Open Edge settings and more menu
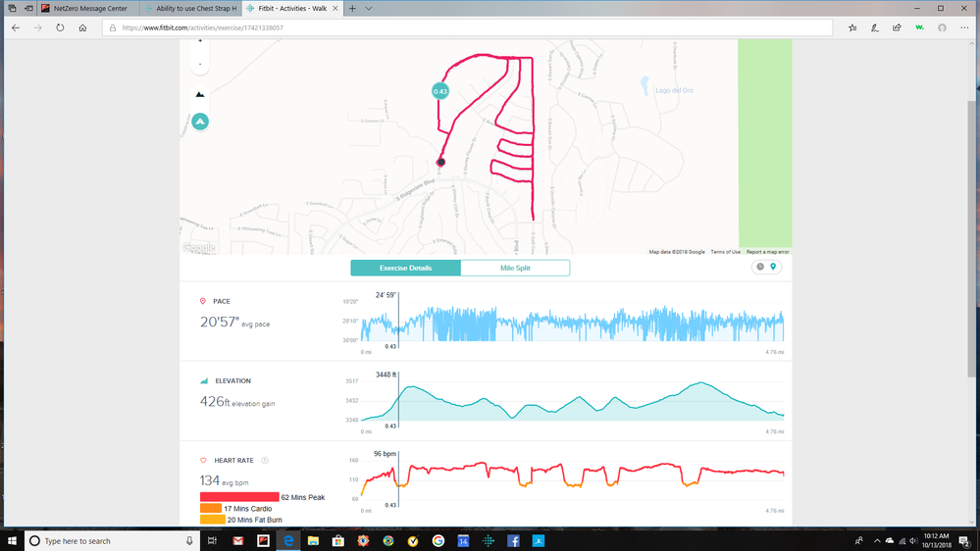This screenshot has width=980, height=551. click(964, 27)
